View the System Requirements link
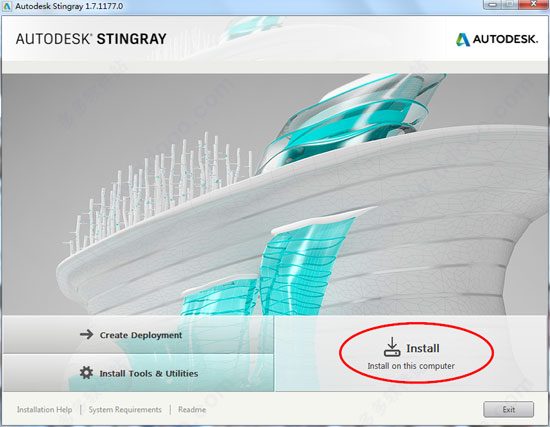This screenshot has width=550, height=427. (125, 409)
